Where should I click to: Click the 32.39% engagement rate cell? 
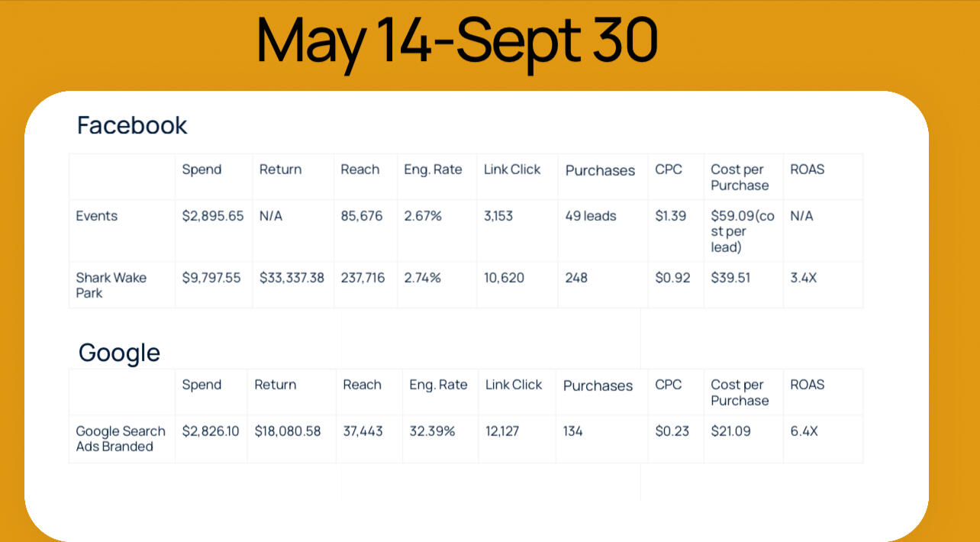tap(432, 431)
